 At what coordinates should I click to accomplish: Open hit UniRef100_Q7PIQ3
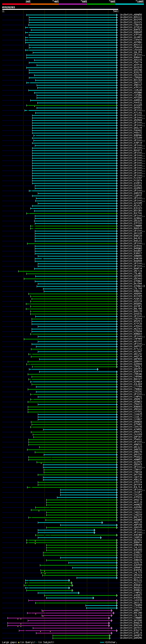click(131, 223)
